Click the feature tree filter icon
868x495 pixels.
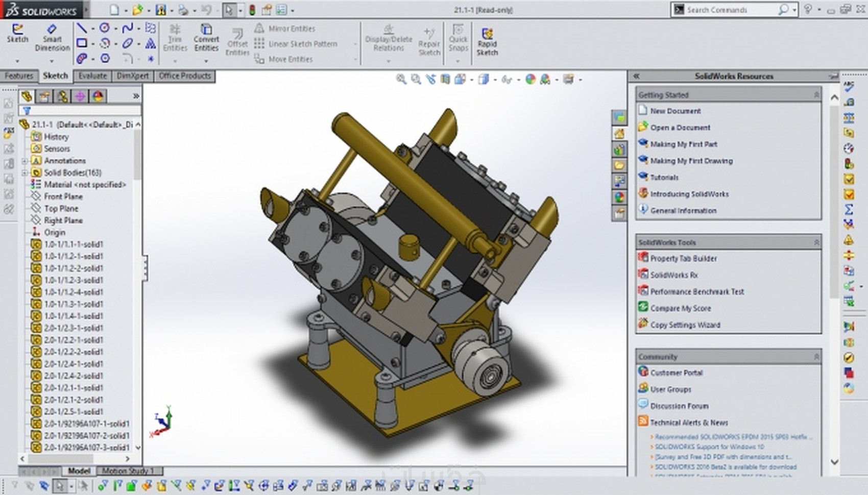27,110
